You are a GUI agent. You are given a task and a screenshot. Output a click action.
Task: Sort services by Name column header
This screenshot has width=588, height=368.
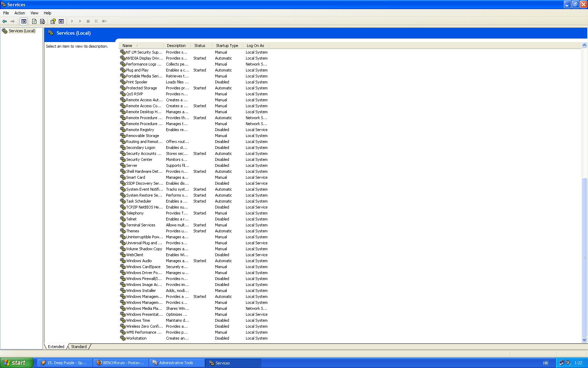127,46
